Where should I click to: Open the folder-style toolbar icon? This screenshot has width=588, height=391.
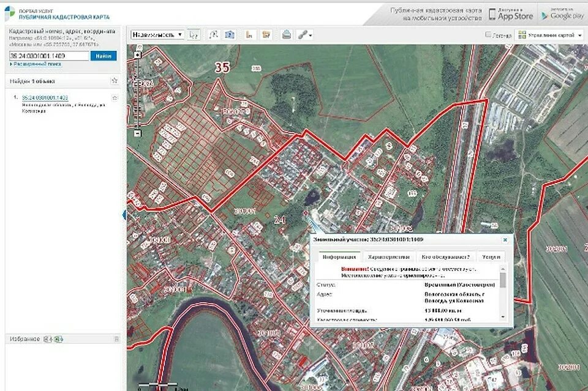tap(266, 35)
